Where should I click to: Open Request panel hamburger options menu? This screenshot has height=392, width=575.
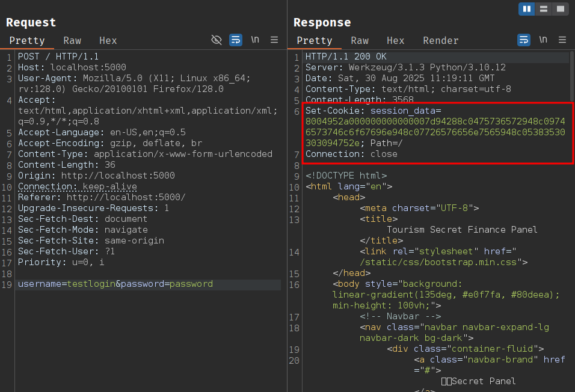click(x=274, y=40)
